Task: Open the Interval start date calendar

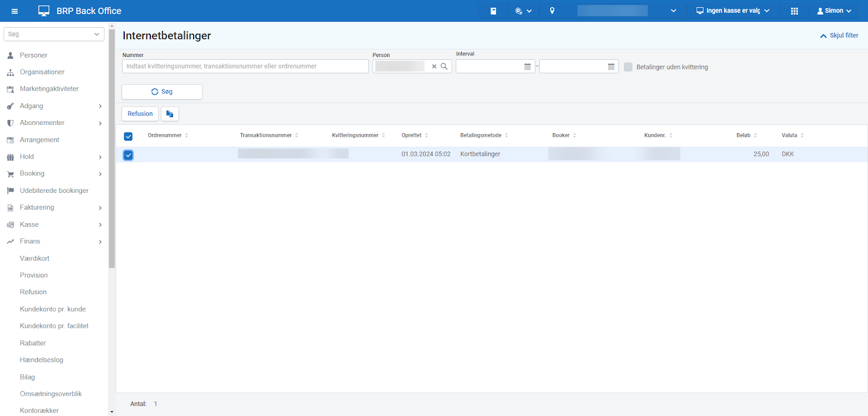Action: point(527,67)
